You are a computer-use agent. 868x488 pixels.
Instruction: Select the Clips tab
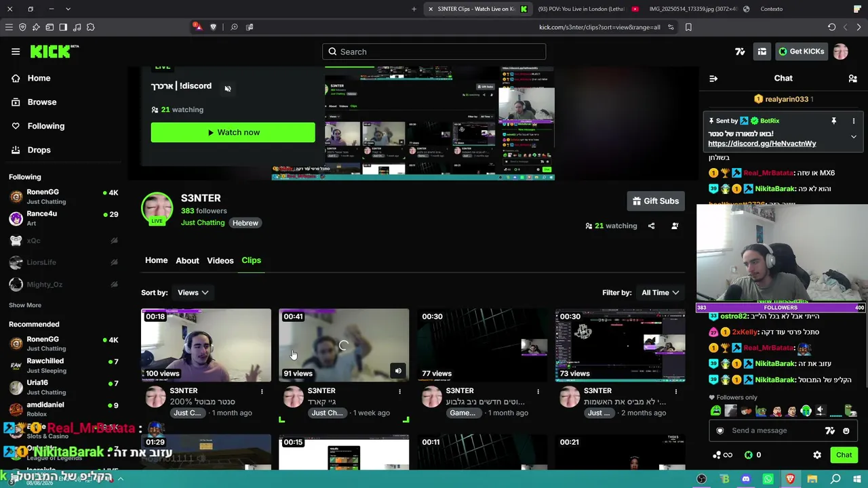tap(251, 260)
